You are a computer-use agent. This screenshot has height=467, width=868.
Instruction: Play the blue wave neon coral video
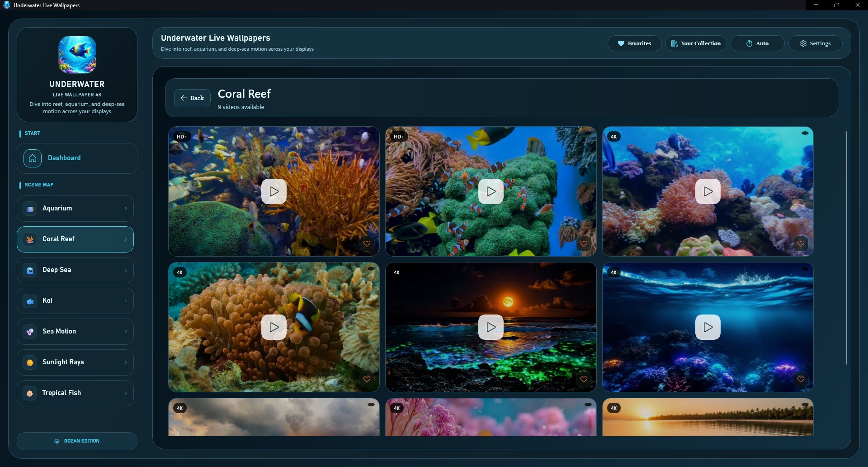coord(708,327)
